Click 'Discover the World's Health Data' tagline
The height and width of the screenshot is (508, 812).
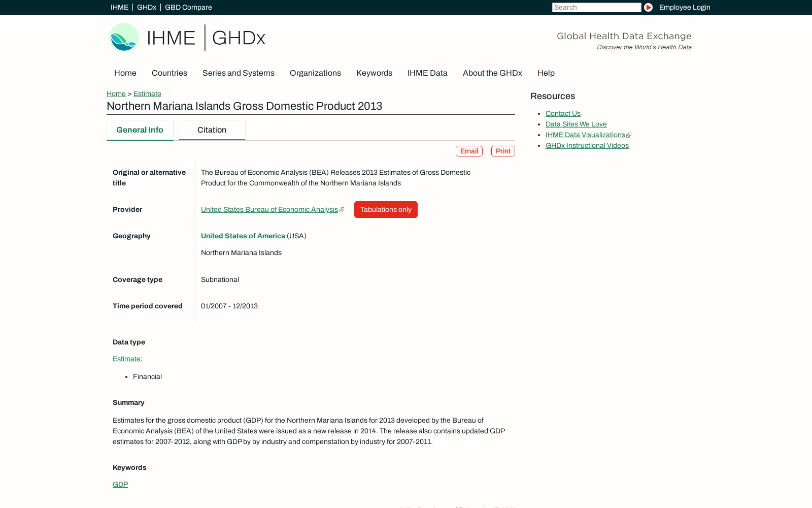(x=644, y=47)
